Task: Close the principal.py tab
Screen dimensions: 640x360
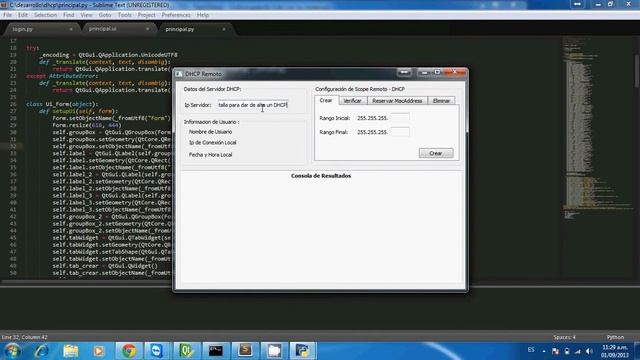Action: coord(224,29)
